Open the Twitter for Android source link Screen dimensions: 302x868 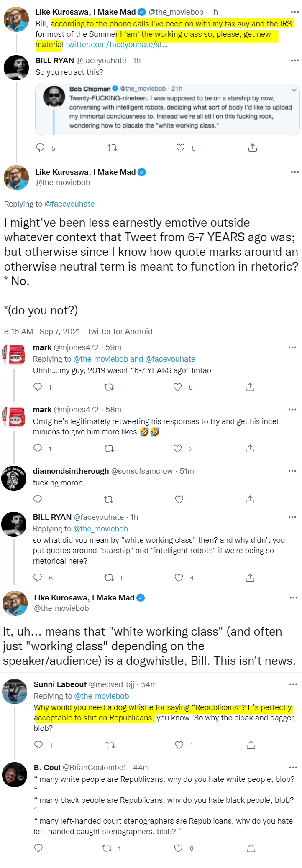click(x=120, y=331)
